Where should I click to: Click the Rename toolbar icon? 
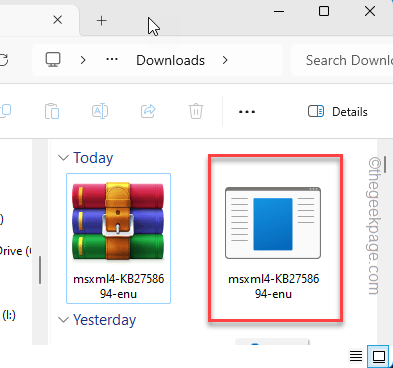(x=100, y=111)
